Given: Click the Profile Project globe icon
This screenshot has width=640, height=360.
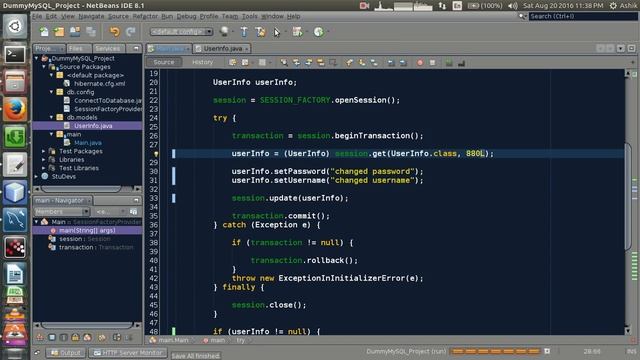Looking at the screenshot, I should tap(318, 32).
